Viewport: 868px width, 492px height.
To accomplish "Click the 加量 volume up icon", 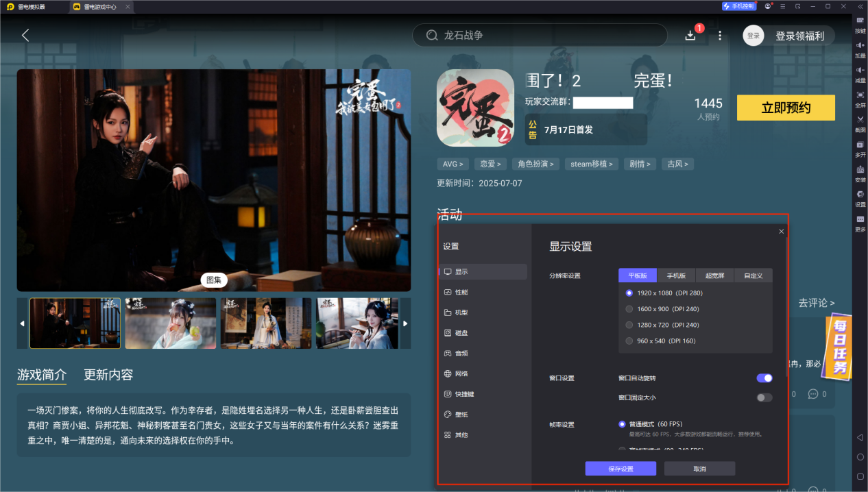I will point(860,45).
